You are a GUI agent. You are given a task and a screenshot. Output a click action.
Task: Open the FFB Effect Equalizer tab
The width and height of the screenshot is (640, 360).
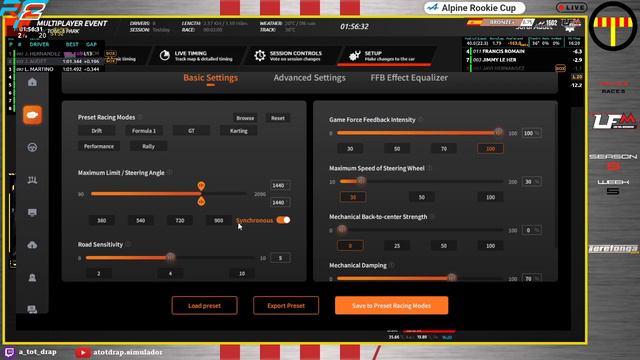(409, 78)
